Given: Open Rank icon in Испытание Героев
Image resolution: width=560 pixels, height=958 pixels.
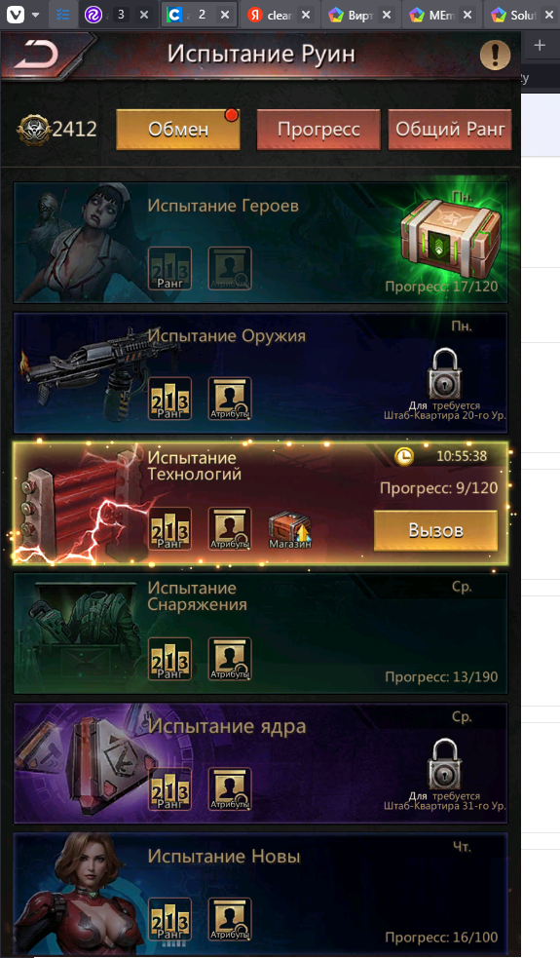Looking at the screenshot, I should [169, 268].
